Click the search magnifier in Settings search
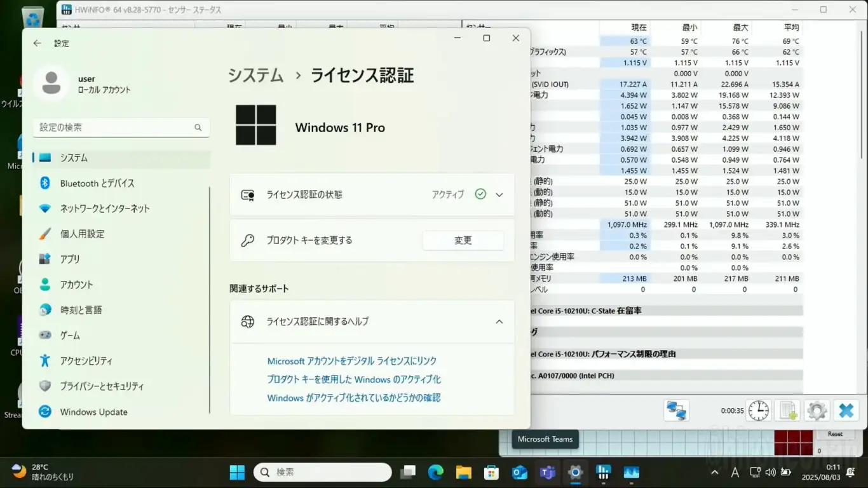The height and width of the screenshot is (488, 868). 198,128
